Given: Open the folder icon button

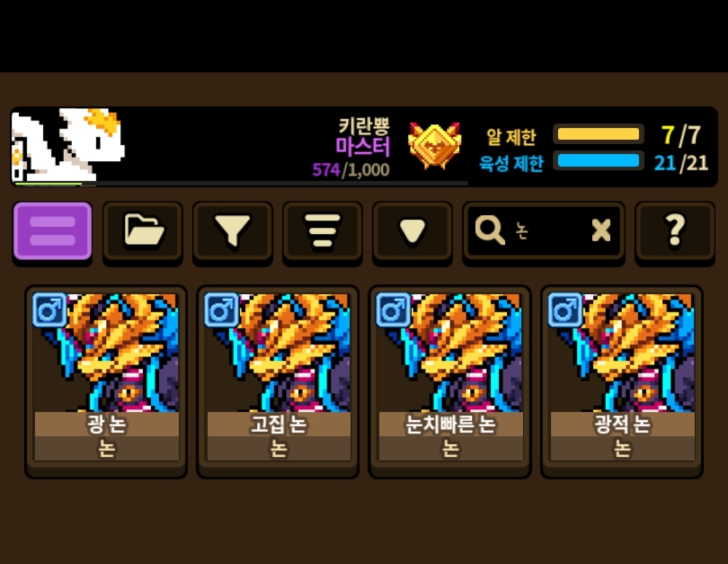Looking at the screenshot, I should pos(142,230).
